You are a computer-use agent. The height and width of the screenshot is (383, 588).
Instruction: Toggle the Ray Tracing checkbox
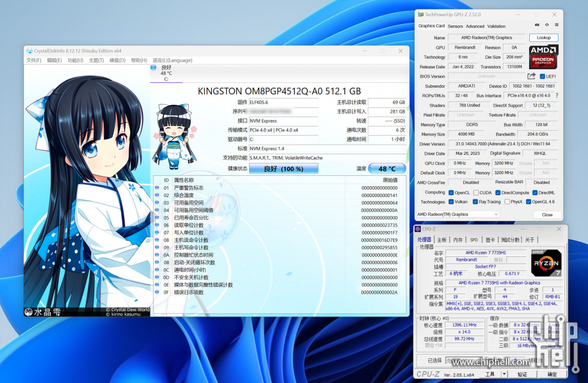(475, 202)
